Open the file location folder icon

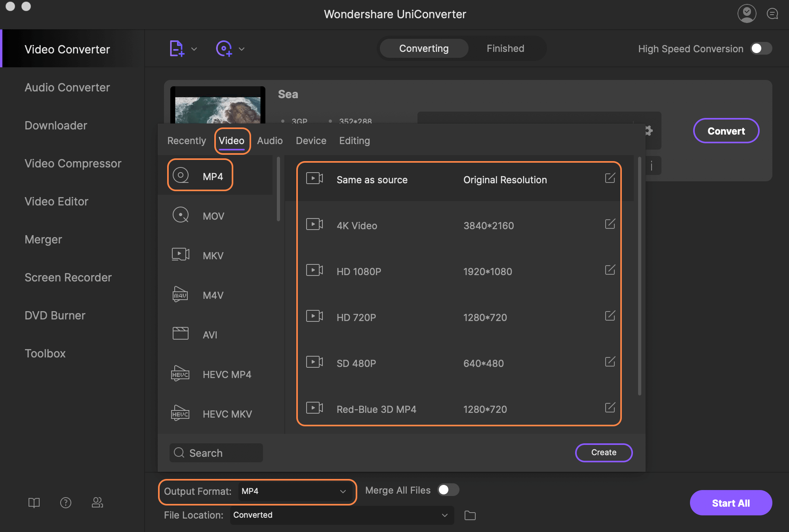tap(470, 515)
